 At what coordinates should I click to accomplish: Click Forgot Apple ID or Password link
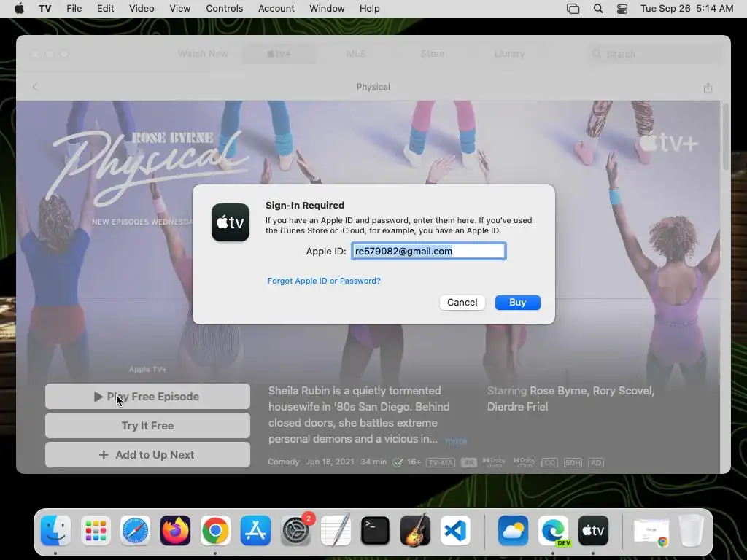(324, 281)
